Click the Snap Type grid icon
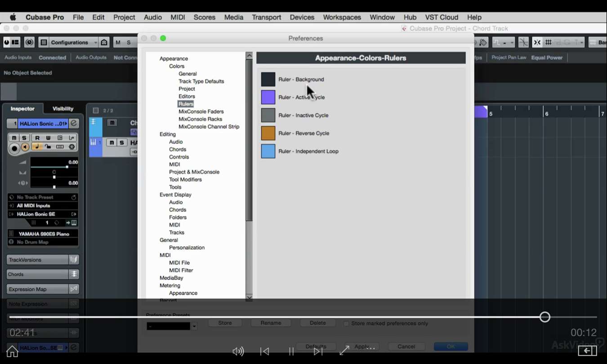The height and width of the screenshot is (364, 607). click(x=549, y=42)
